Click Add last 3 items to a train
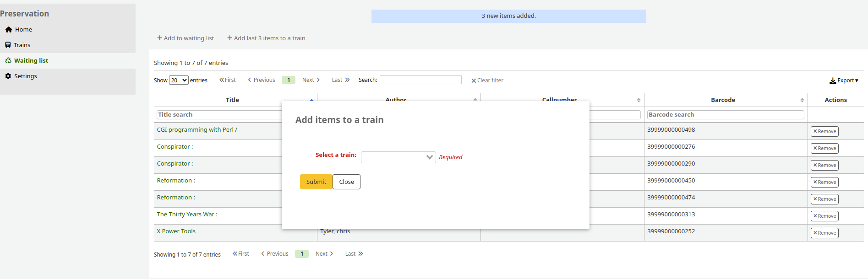 click(266, 38)
